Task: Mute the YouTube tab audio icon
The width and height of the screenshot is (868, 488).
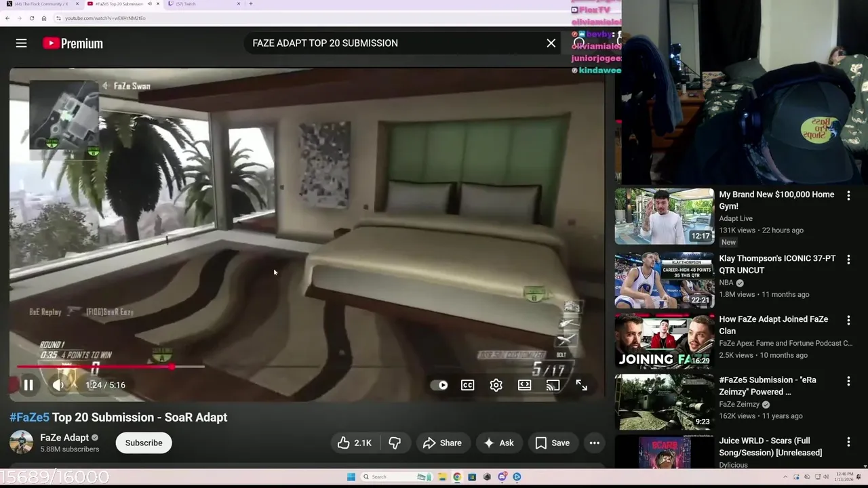Action: (x=149, y=4)
